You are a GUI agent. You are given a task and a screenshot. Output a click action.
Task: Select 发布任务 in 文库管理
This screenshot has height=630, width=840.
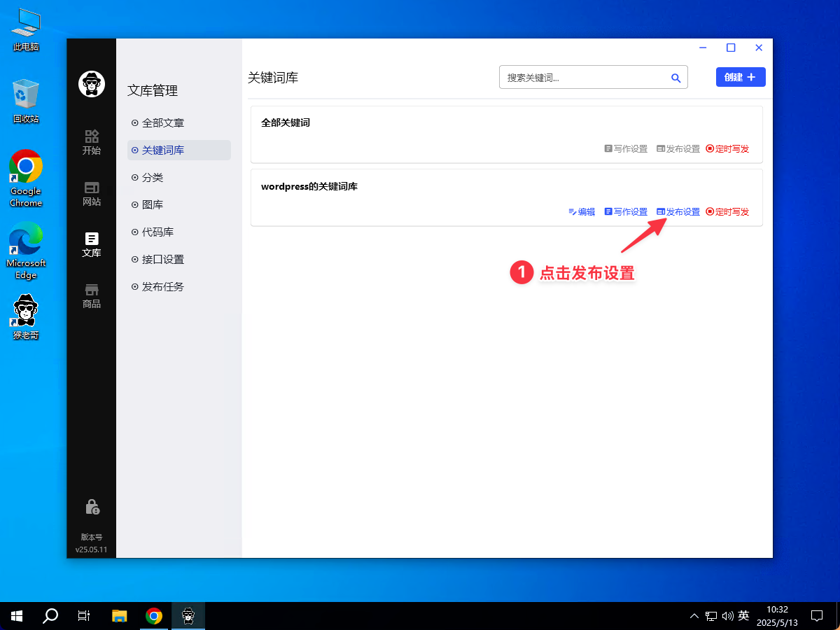click(178, 286)
